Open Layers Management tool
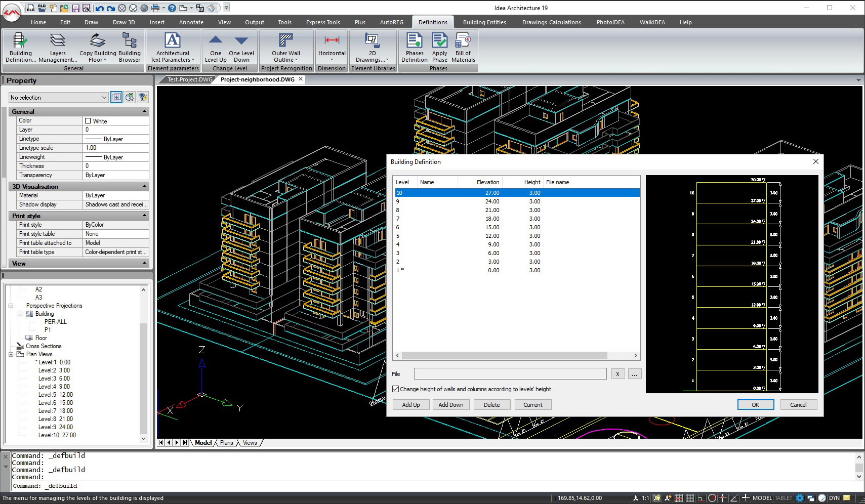This screenshot has width=865, height=504. 58,48
